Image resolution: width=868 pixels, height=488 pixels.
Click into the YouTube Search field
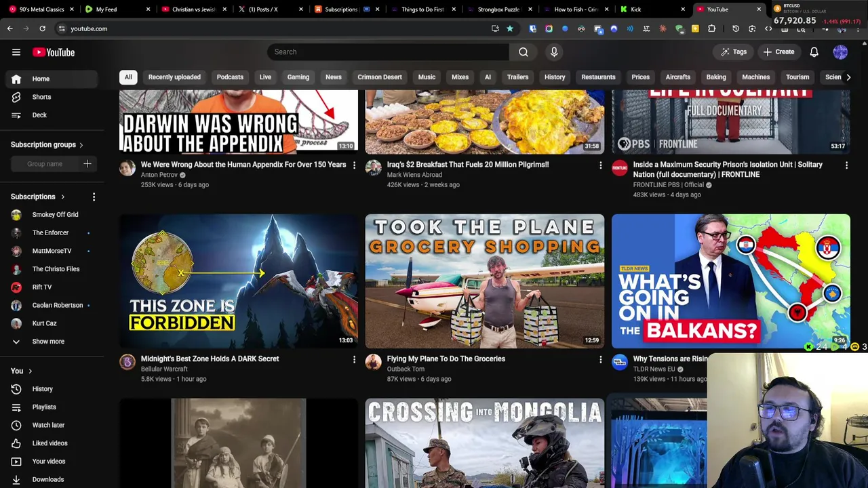[x=388, y=52]
